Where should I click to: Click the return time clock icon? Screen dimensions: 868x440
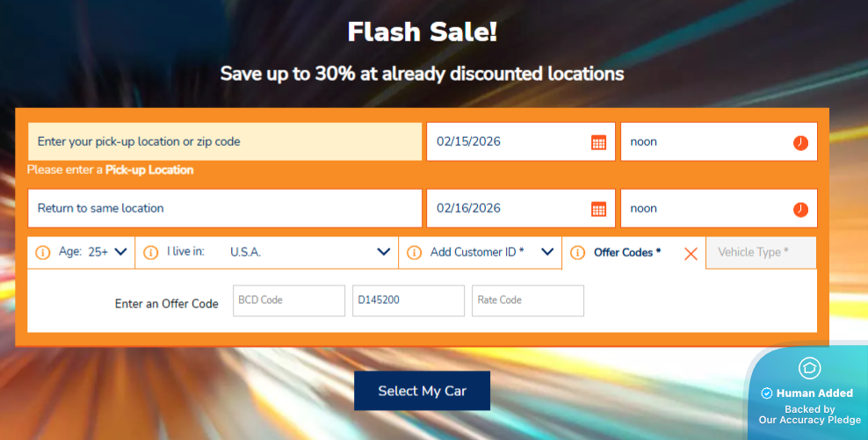pos(800,209)
